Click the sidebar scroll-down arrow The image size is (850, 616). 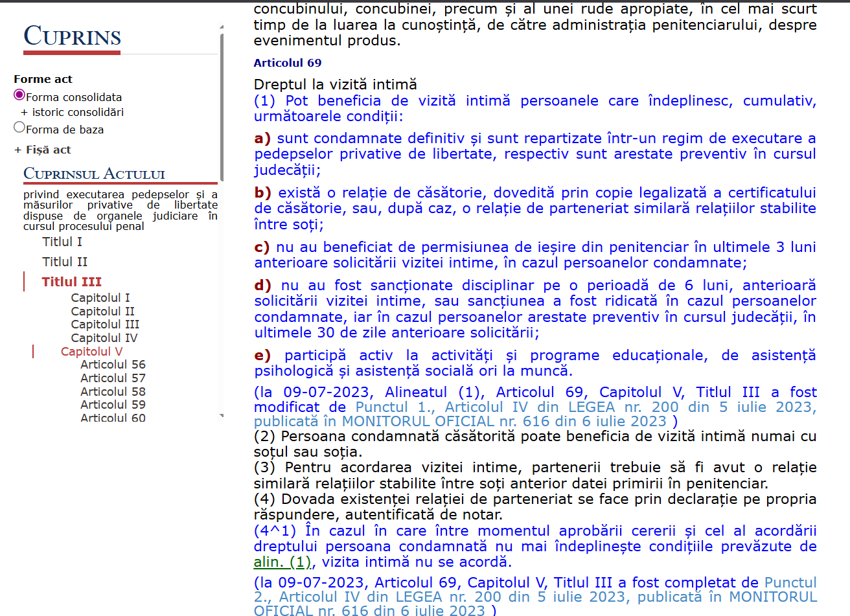tap(222, 416)
